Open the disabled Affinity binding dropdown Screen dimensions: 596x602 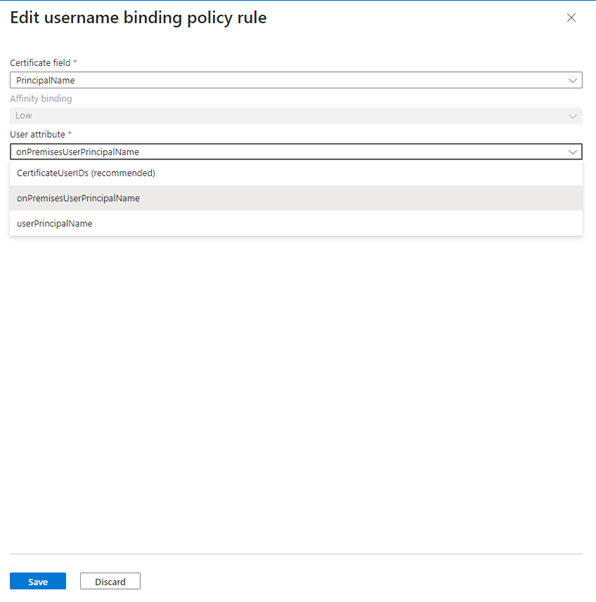click(296, 116)
